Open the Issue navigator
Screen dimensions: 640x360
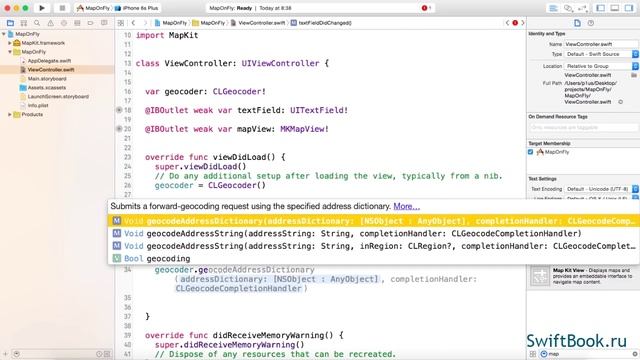(50, 23)
